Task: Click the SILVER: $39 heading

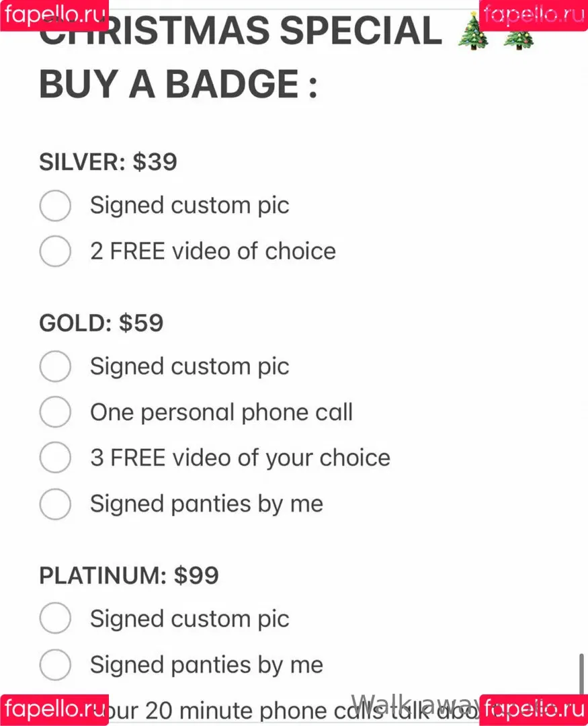Action: (108, 161)
